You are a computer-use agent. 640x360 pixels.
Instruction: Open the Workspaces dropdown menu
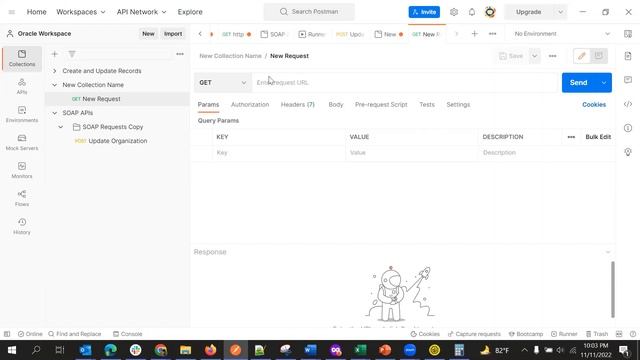point(80,12)
